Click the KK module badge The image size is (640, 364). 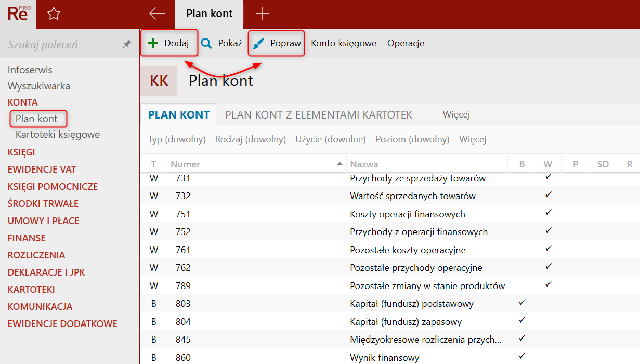coord(159,81)
